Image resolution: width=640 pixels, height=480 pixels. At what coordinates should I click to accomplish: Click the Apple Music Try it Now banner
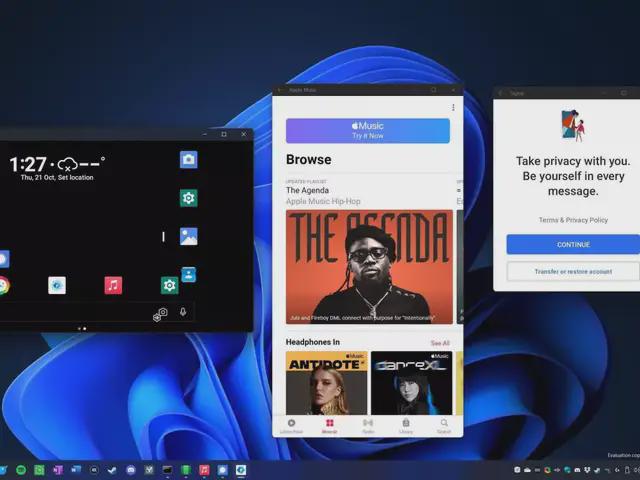[x=367, y=131]
